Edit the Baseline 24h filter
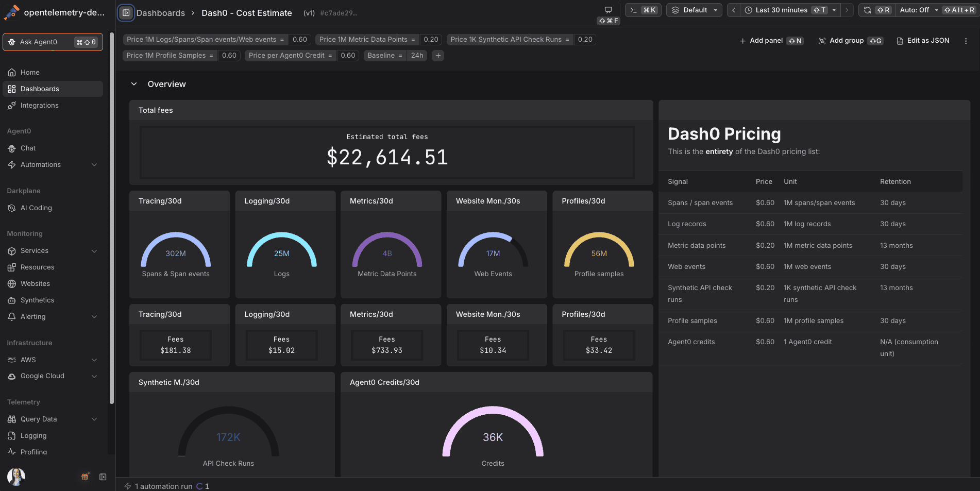This screenshot has width=980, height=491. pyautogui.click(x=395, y=56)
